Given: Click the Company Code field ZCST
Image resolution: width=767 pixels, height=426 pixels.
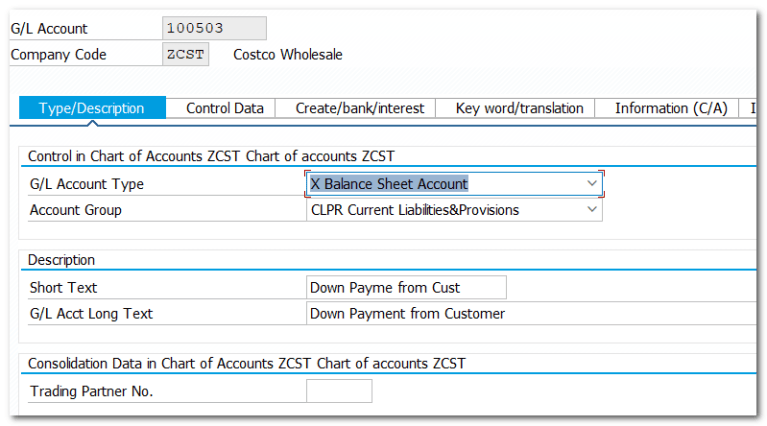Looking at the screenshot, I should tap(185, 55).
